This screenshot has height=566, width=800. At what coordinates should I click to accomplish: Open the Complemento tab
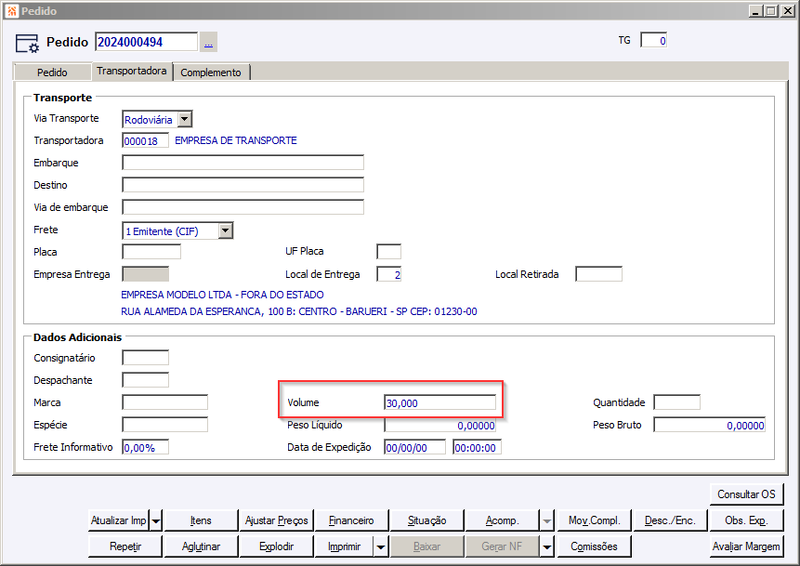(x=211, y=72)
